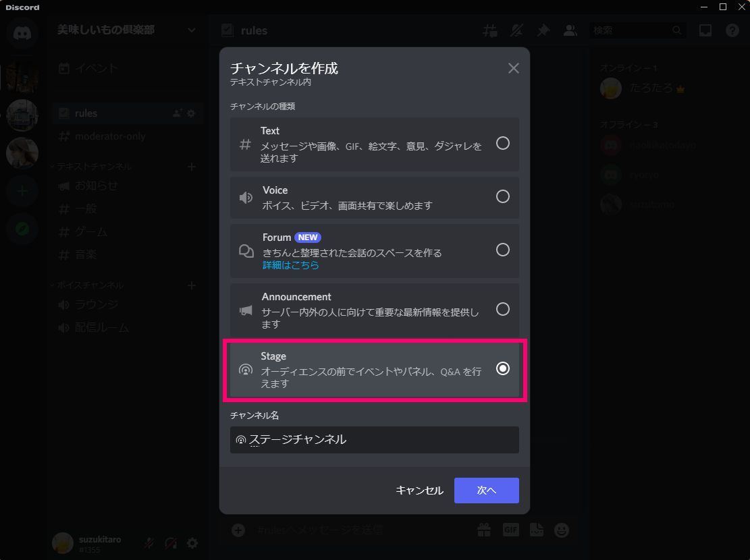
Task: Open the 美味しいもの倶楽部 server dropdown menu
Action: click(x=191, y=30)
